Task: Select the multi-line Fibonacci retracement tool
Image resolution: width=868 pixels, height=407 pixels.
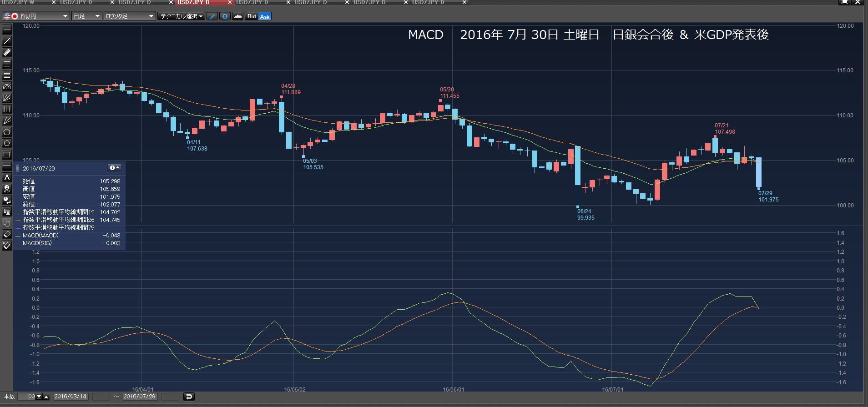Action: click(x=7, y=75)
